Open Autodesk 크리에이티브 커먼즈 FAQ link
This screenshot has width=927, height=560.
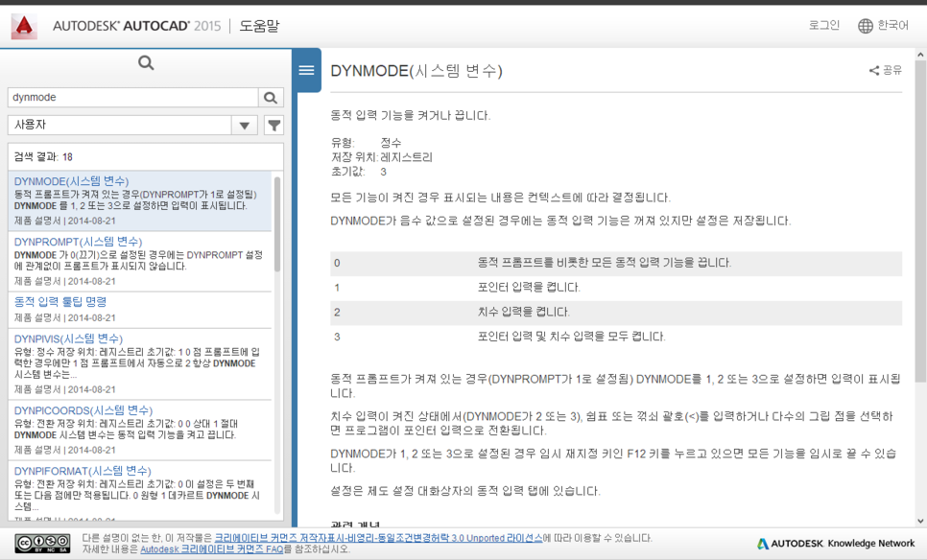pyautogui.click(x=212, y=549)
